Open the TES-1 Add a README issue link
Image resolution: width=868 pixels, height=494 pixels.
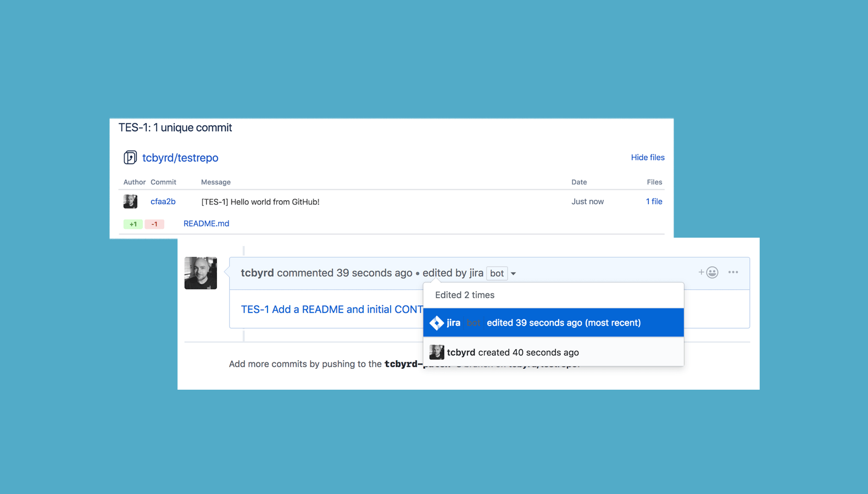point(332,309)
